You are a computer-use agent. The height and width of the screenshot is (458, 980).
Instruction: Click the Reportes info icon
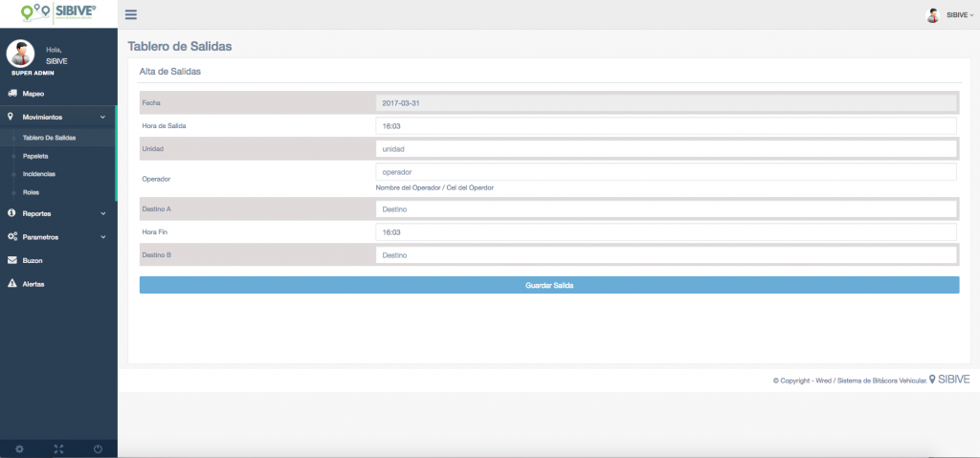coord(11,213)
